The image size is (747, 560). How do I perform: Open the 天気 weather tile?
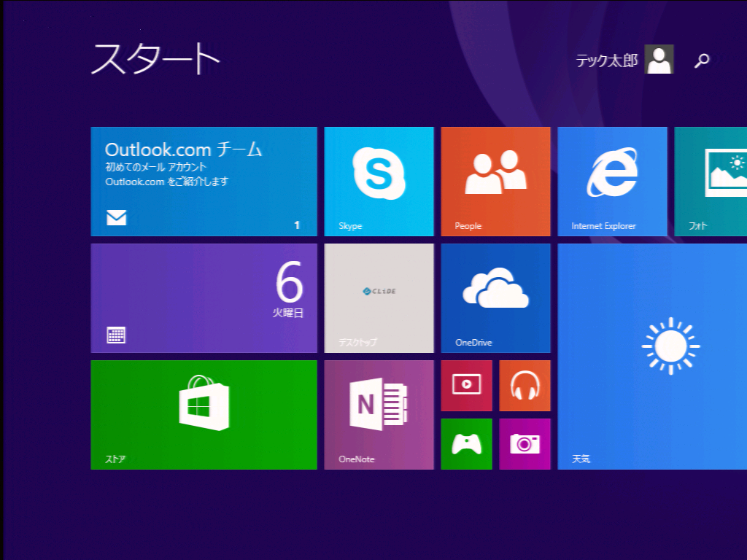(x=652, y=357)
